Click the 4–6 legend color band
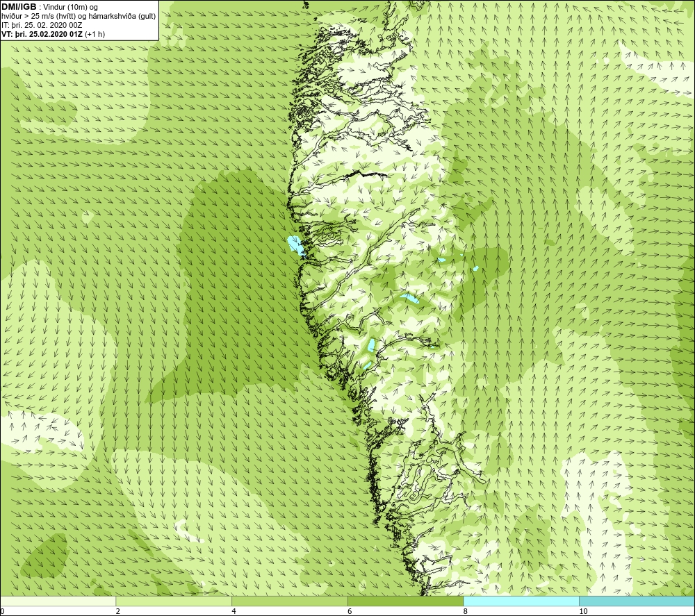 tap(289, 601)
